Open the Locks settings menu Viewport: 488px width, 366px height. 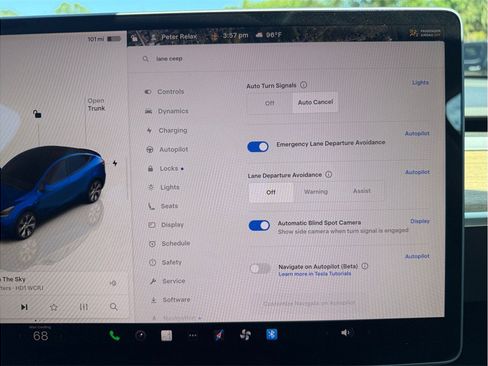coord(165,168)
